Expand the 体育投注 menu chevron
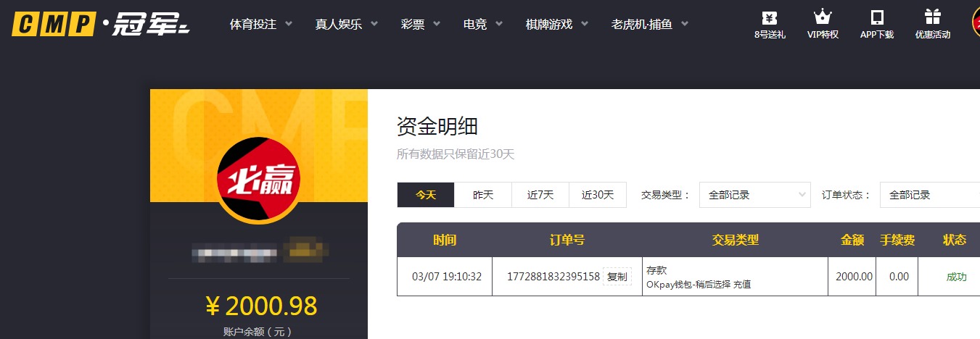The image size is (980, 339). click(289, 24)
